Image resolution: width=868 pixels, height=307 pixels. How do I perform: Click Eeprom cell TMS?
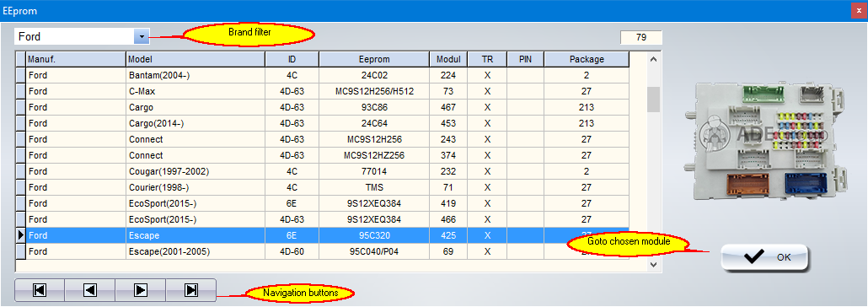pyautogui.click(x=374, y=188)
